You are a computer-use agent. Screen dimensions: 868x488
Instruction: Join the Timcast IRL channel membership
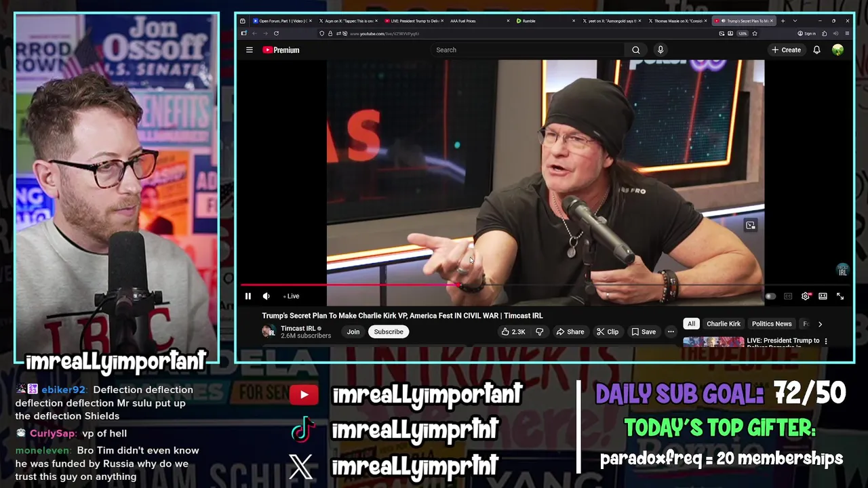353,331
